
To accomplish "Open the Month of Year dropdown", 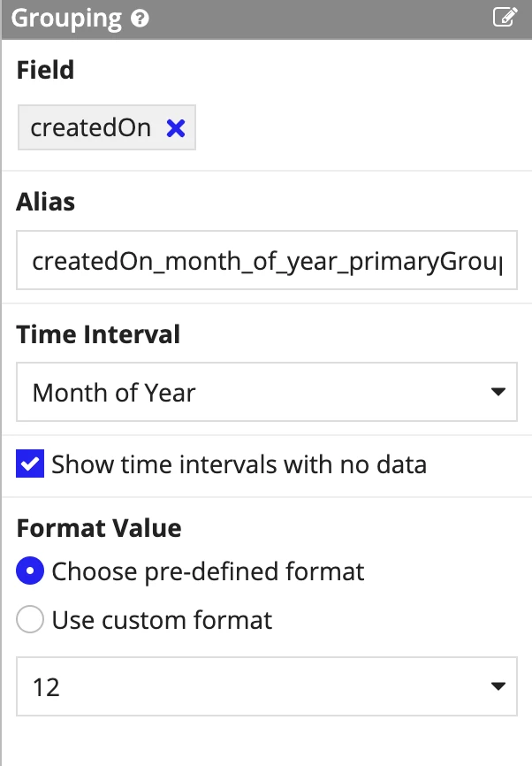I will click(267, 392).
